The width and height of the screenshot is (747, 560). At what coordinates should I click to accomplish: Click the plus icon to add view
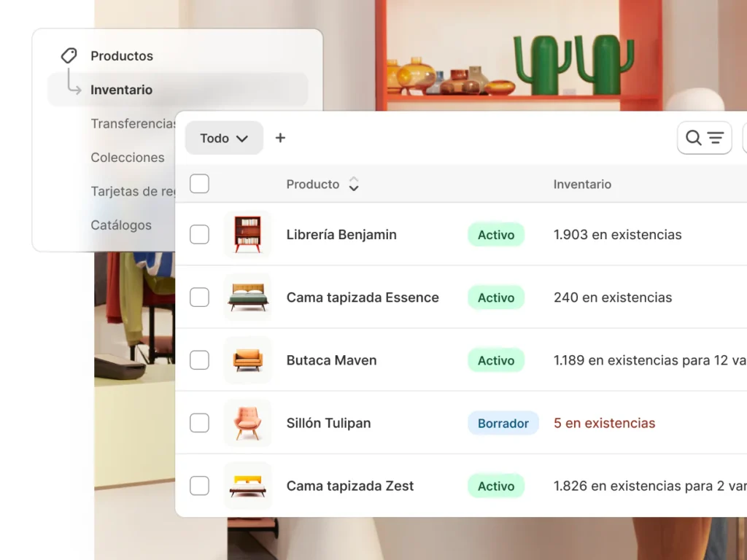(280, 138)
